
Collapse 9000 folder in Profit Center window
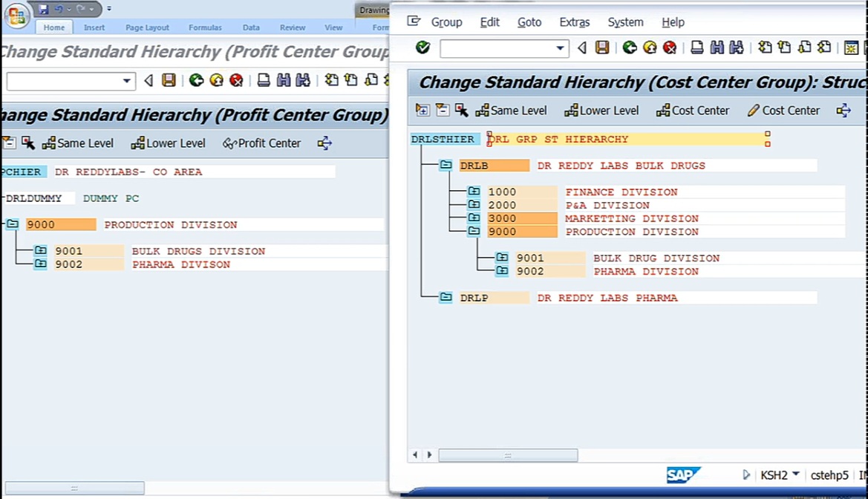click(x=12, y=224)
